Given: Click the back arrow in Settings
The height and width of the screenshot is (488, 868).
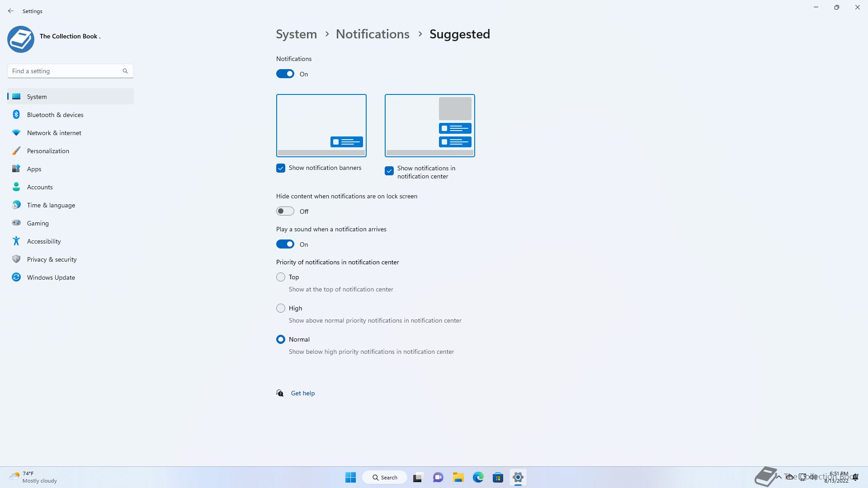Looking at the screenshot, I should pyautogui.click(x=11, y=11).
